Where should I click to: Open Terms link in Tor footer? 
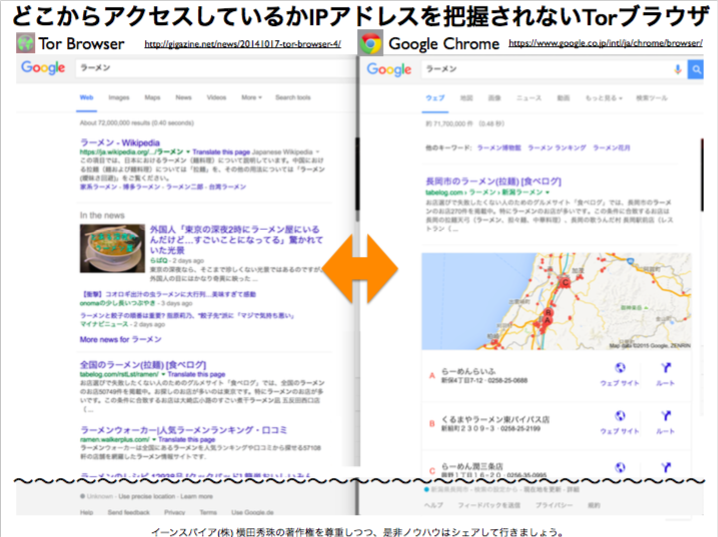pyautogui.click(x=208, y=512)
